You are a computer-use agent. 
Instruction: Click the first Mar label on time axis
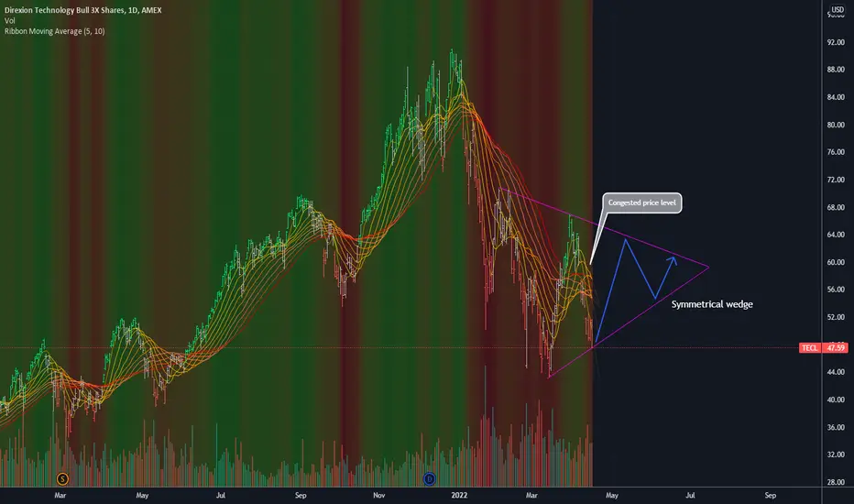point(60,495)
